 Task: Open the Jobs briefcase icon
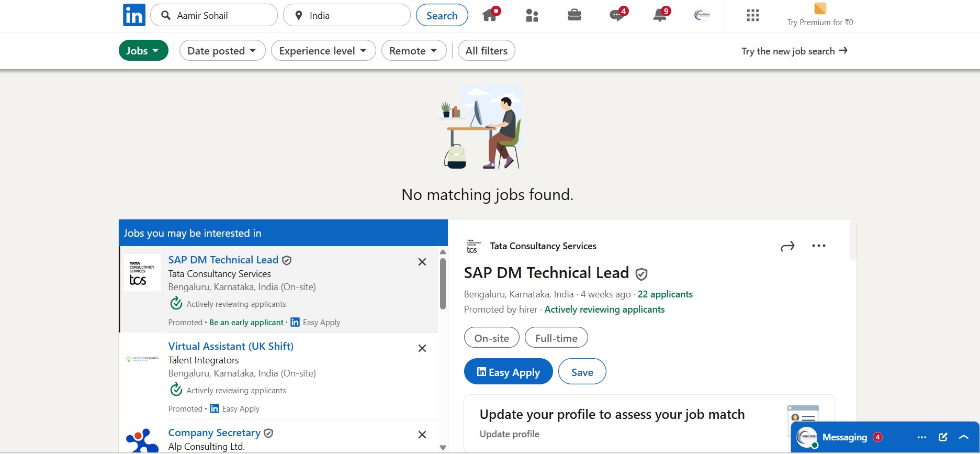pyautogui.click(x=574, y=15)
